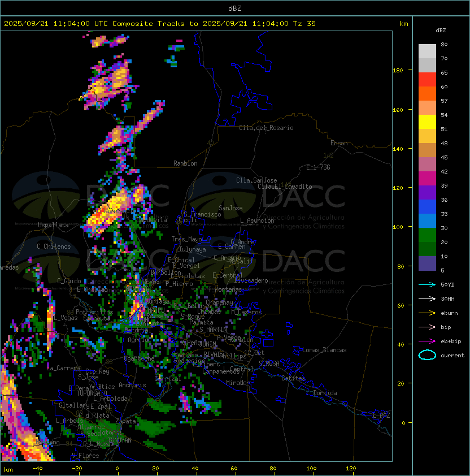Click the P_Hierro place label
The image size is (470, 476).
click(179, 284)
